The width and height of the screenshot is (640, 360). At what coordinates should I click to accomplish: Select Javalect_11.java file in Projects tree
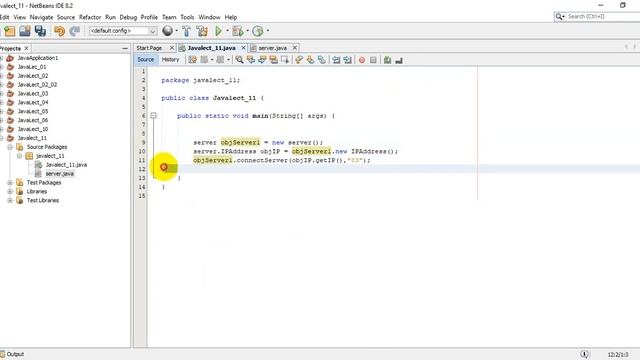(66, 165)
